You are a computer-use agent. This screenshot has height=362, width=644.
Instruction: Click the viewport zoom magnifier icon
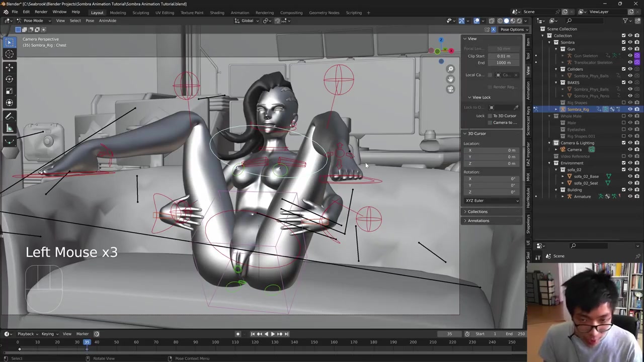450,69
